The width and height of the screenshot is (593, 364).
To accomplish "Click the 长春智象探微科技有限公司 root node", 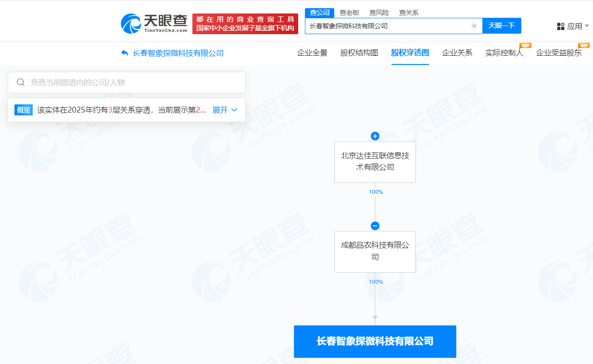I will [x=375, y=341].
